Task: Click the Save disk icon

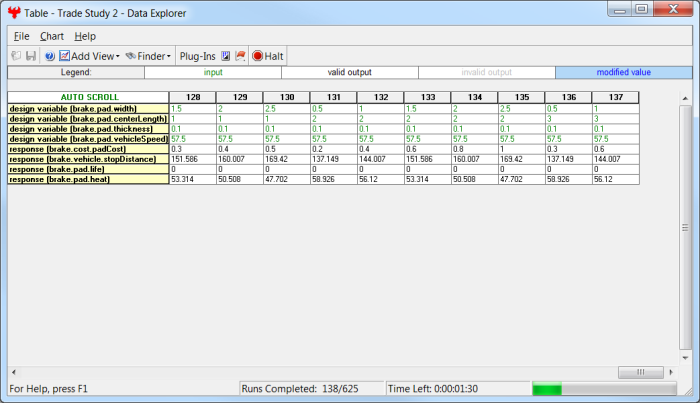Action: click(x=31, y=56)
